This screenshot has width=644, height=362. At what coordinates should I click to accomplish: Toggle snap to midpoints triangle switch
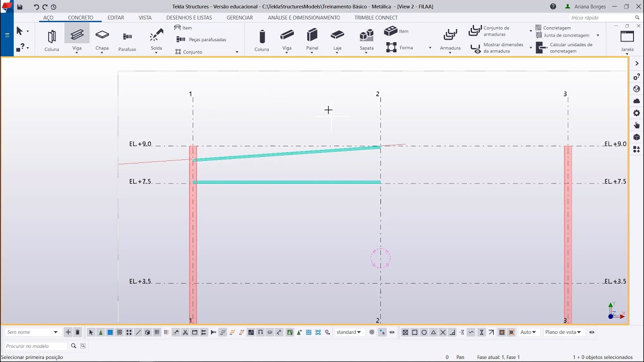coord(433,332)
